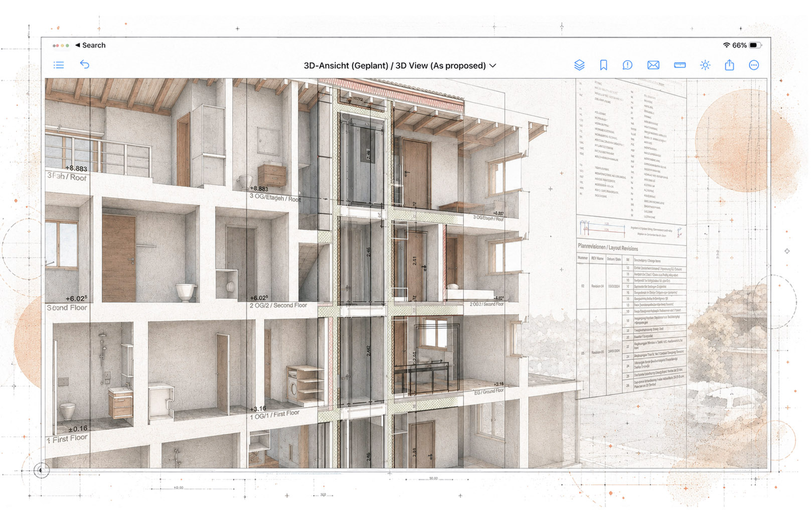This screenshot has width=812, height=512.
Task: Open the issue comment bubble icon
Action: [627, 65]
